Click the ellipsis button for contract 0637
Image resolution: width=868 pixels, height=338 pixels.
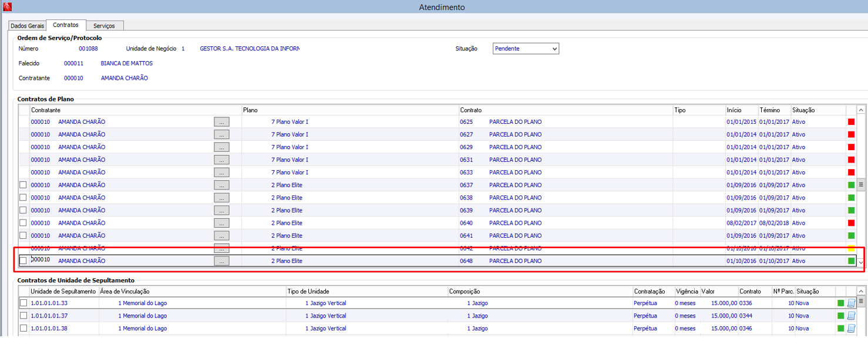(221, 185)
